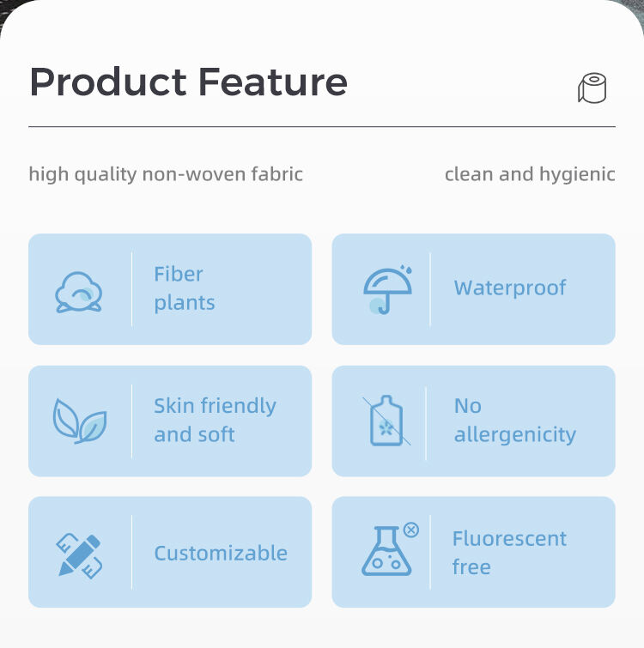Click the chemistry flask icon
This screenshot has width=644, height=648.
pos(386,551)
